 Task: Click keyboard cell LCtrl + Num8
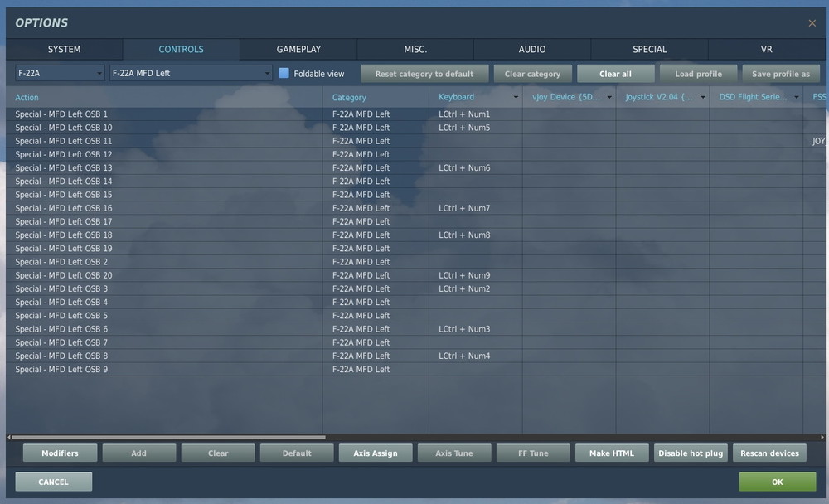[x=475, y=235]
